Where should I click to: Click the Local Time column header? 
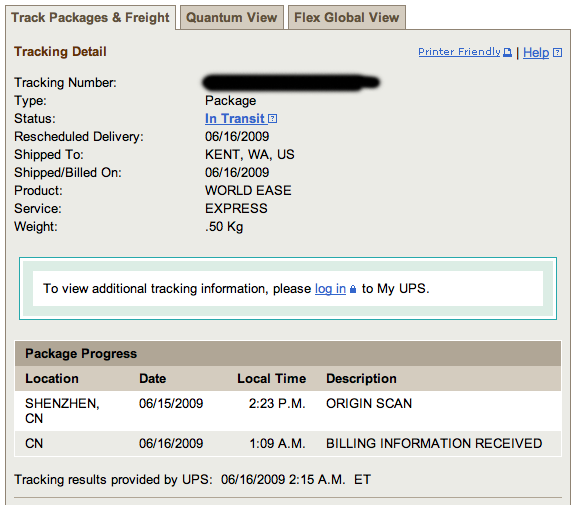tap(272, 378)
